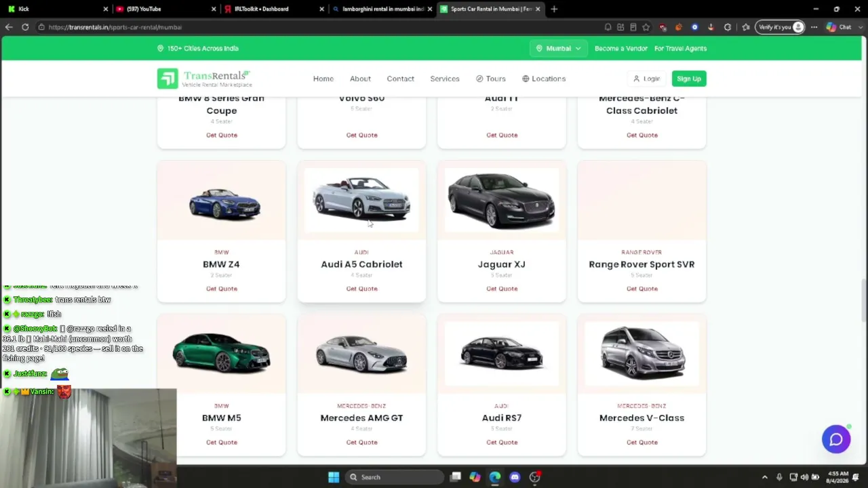Get Quote for BMW Z4
868x488 pixels.
click(222, 289)
